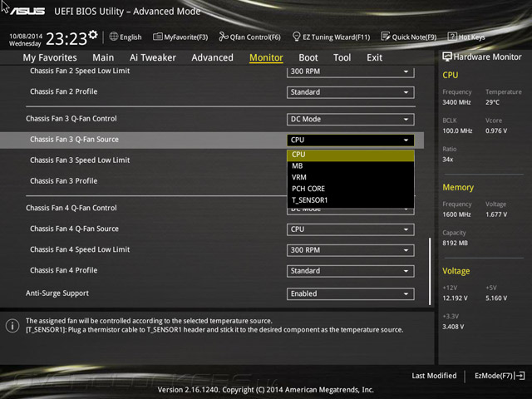532x399 pixels.
Task: Open Chassis Fan 4 Q-Fan Source dropdown
Action: pyautogui.click(x=351, y=229)
